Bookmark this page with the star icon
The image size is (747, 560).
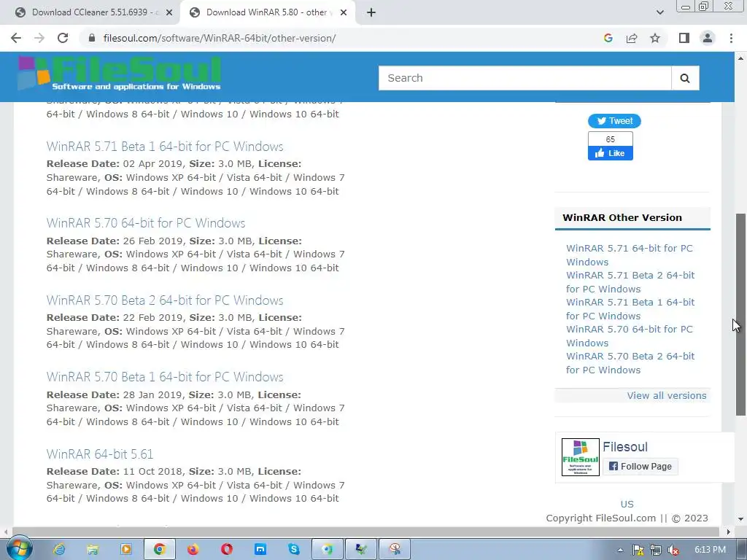[655, 38]
